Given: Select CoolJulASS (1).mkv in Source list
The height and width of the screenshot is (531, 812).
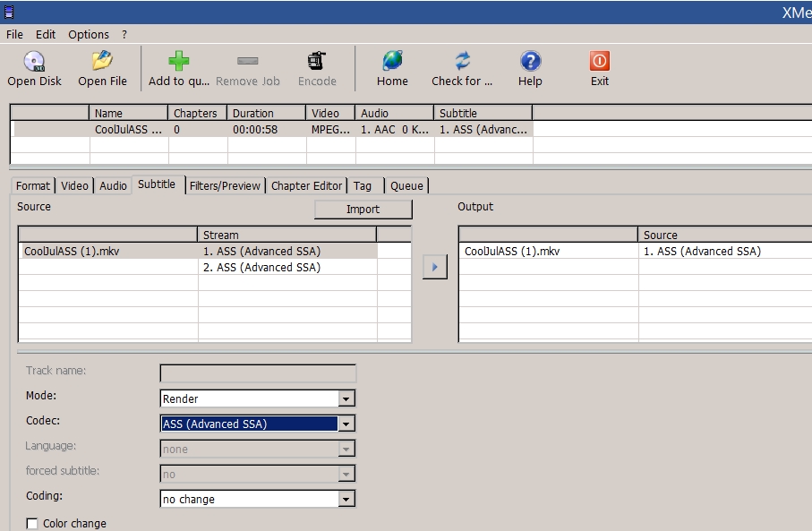Looking at the screenshot, I should click(72, 252).
